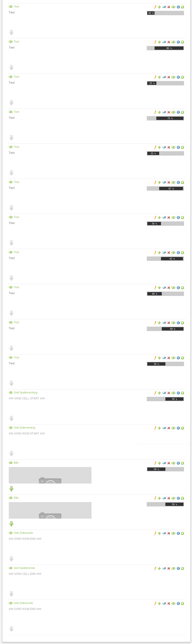Move the Text element with 25 % width

(164, 77)
